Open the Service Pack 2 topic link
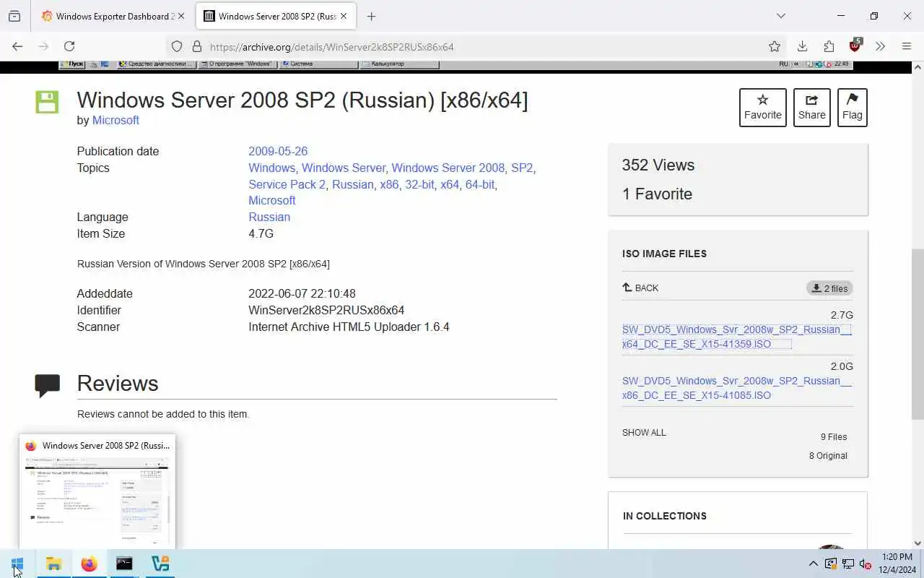 [x=287, y=184]
